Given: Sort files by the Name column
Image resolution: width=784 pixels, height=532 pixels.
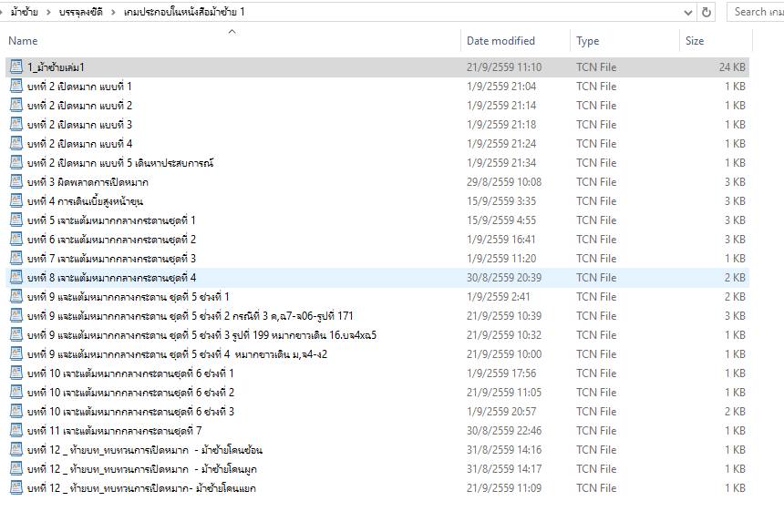Looking at the screenshot, I should 23,41.
